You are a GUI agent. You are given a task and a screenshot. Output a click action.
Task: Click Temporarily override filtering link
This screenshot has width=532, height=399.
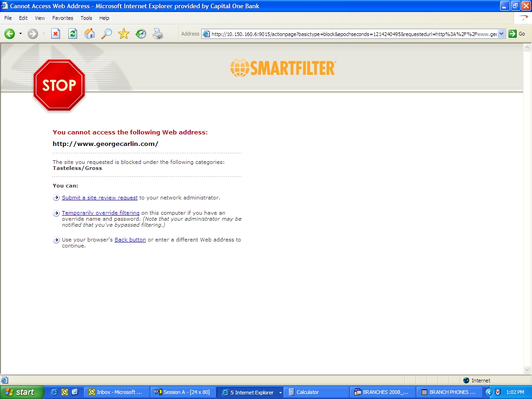coord(100,213)
